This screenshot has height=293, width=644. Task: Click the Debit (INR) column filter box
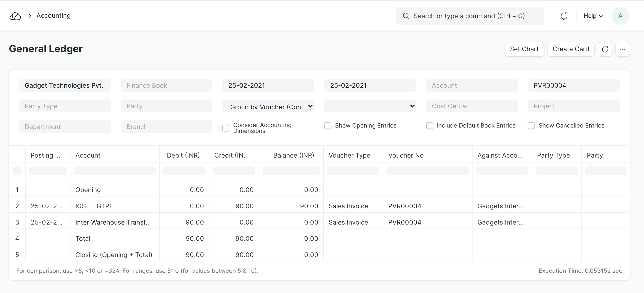click(x=184, y=171)
